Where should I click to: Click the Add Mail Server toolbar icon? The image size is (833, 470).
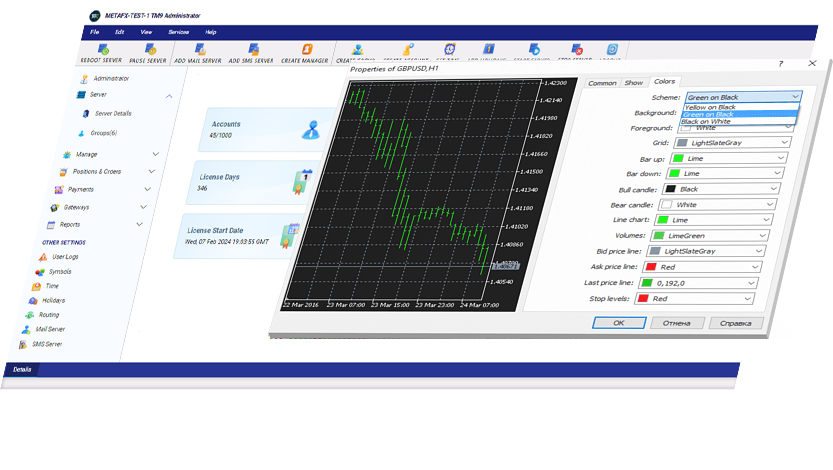coord(200,49)
